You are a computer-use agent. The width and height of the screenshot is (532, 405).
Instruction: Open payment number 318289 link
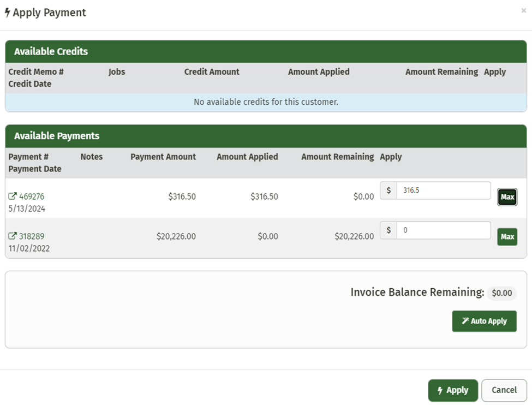click(32, 236)
